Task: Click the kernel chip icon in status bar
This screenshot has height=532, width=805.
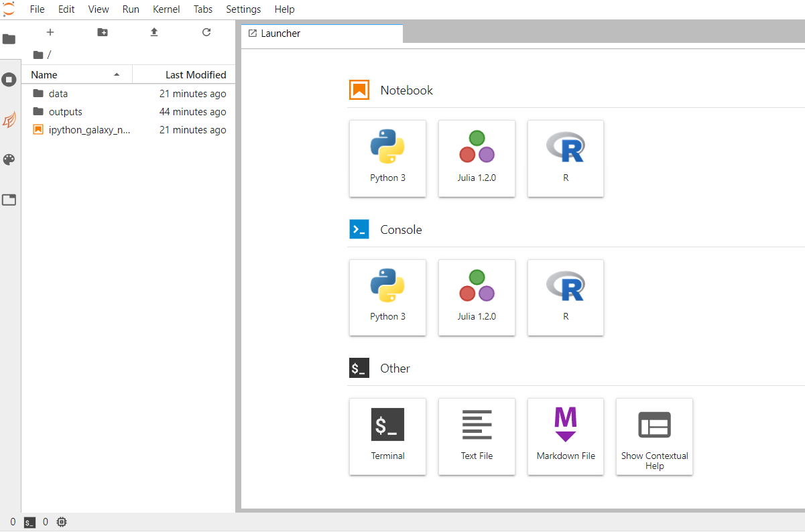Action: click(x=62, y=522)
